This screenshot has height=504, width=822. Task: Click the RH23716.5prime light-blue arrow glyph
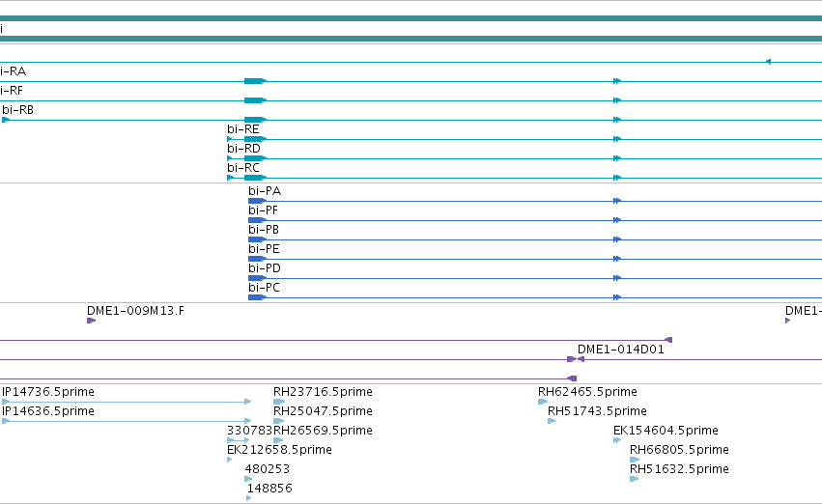(x=279, y=402)
